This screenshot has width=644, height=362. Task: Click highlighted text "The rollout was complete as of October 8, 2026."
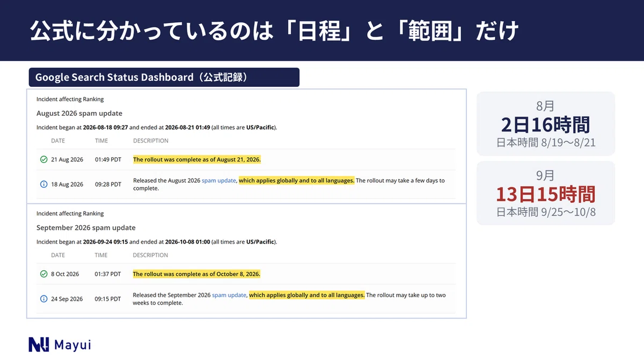point(196,274)
